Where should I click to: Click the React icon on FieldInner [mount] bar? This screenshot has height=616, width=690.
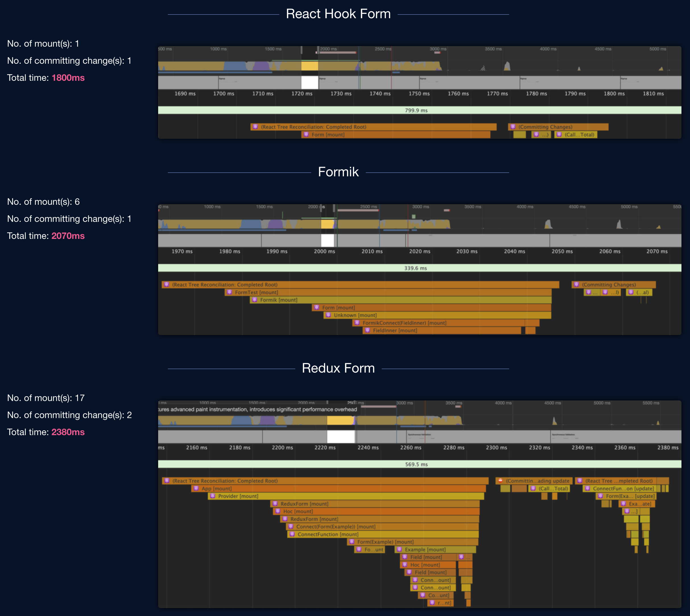click(367, 330)
